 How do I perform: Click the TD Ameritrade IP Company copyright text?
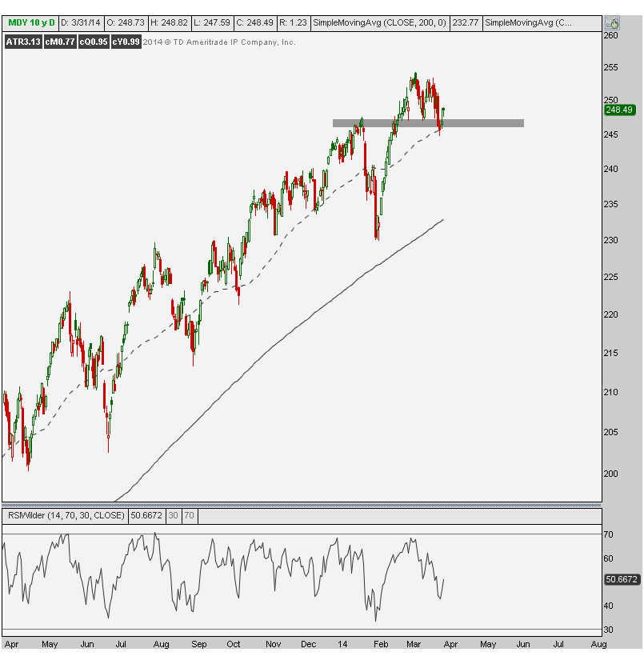(x=219, y=42)
